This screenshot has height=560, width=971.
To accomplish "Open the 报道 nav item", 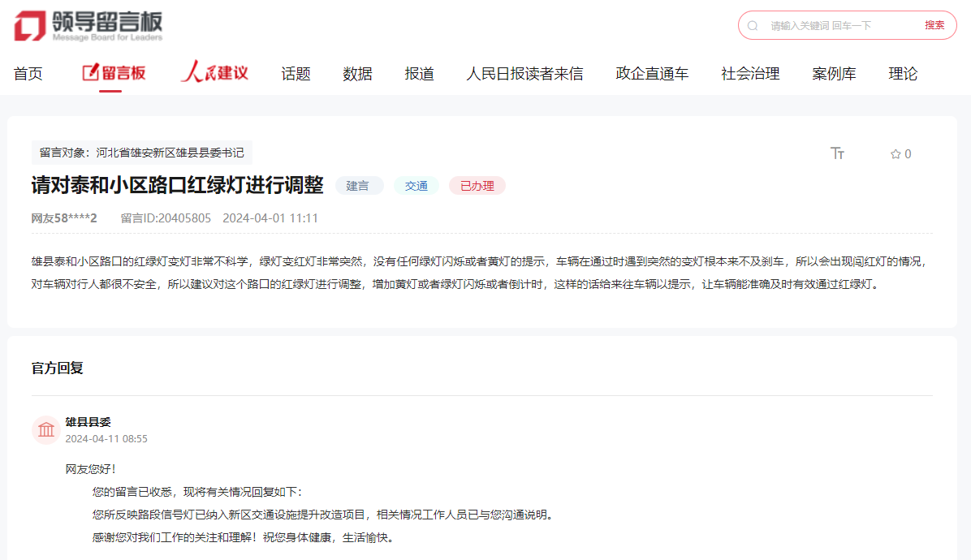I will (419, 74).
